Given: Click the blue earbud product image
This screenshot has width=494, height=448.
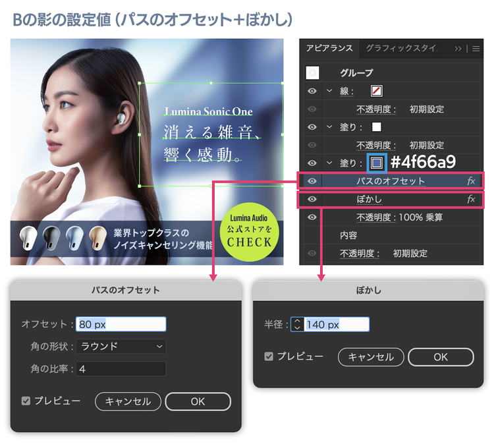Looking at the screenshot, I should coord(74,238).
